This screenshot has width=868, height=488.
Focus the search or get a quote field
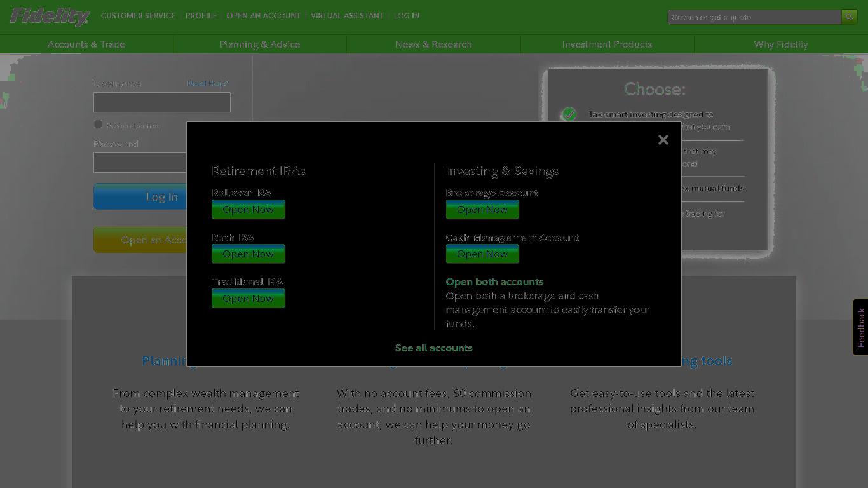[x=754, y=17]
